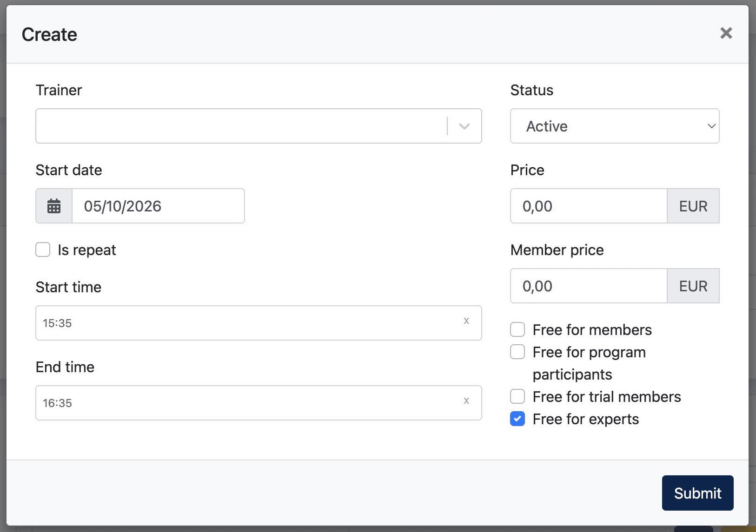Check Free for program participants
This screenshot has width=756, height=532.
pos(517,352)
